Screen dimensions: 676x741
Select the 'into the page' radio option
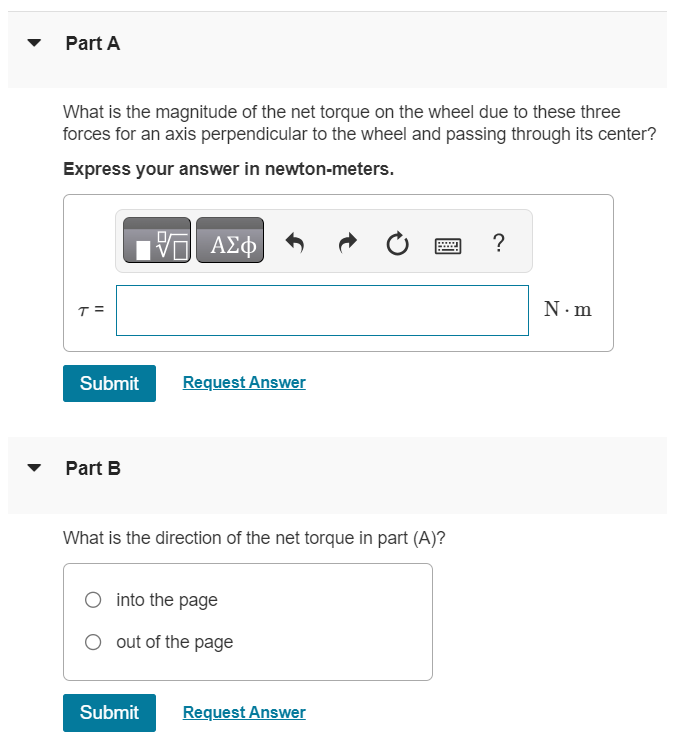point(93,600)
